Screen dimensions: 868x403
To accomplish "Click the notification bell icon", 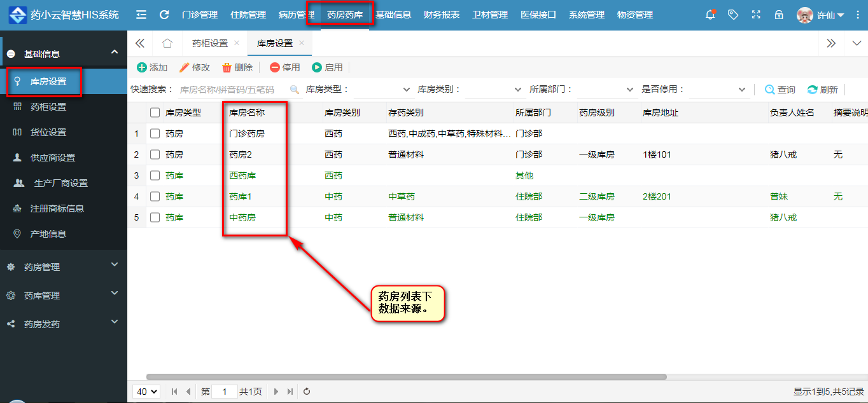I will pos(710,15).
